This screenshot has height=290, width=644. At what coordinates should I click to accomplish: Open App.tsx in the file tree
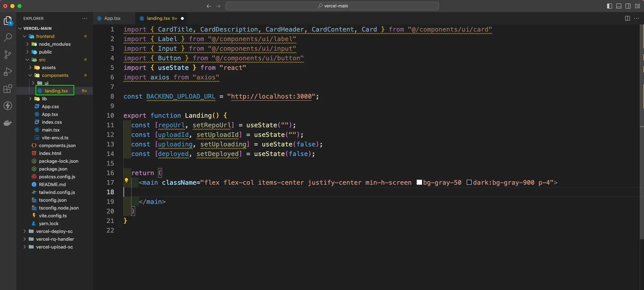tap(50, 114)
